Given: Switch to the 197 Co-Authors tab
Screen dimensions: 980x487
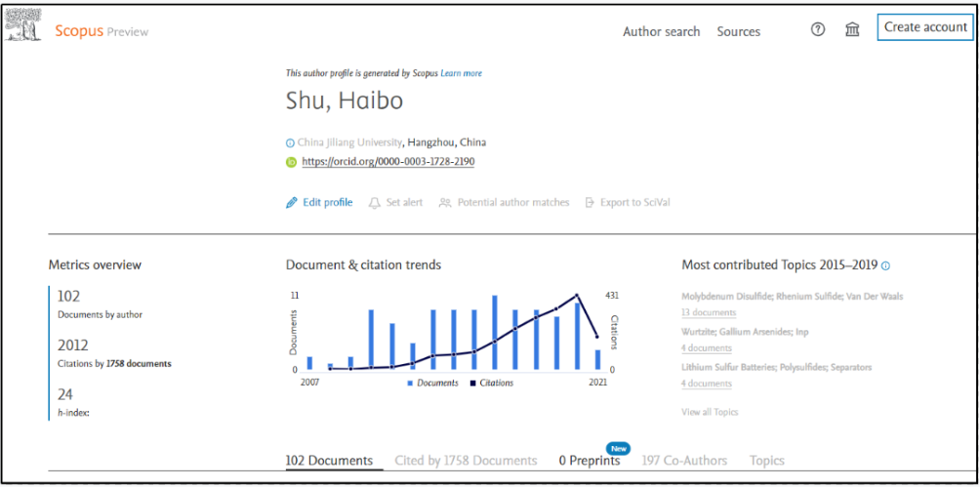Looking at the screenshot, I should (x=684, y=461).
